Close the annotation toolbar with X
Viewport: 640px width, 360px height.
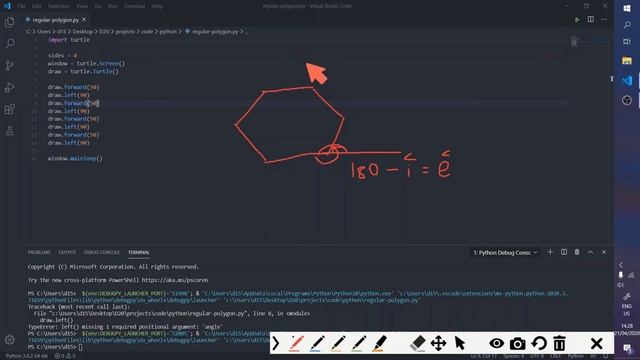tap(597, 343)
